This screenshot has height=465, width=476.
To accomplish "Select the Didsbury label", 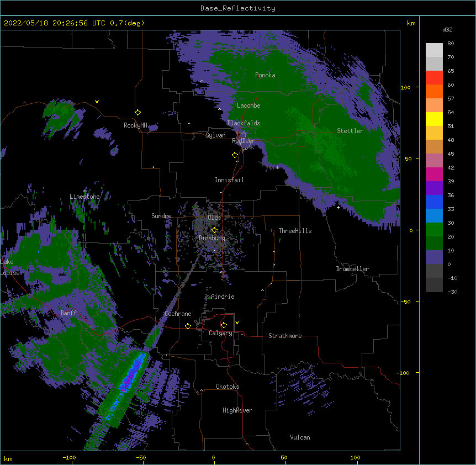I will [212, 238].
